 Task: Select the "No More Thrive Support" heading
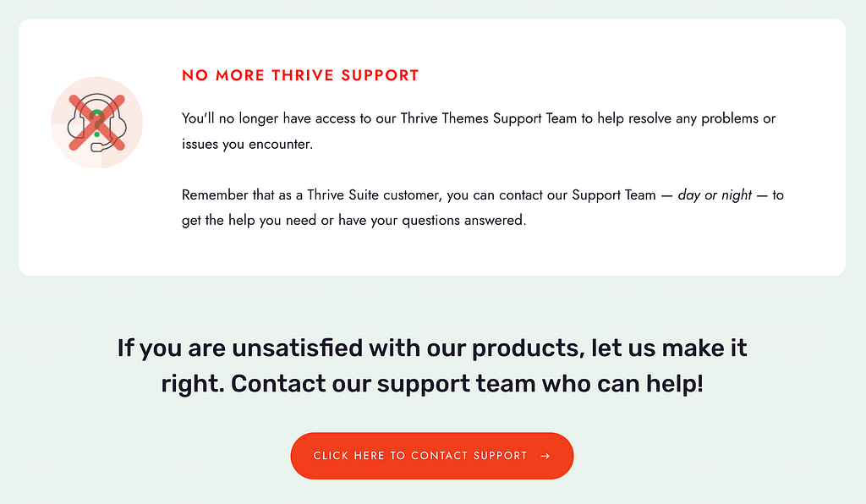(x=300, y=75)
